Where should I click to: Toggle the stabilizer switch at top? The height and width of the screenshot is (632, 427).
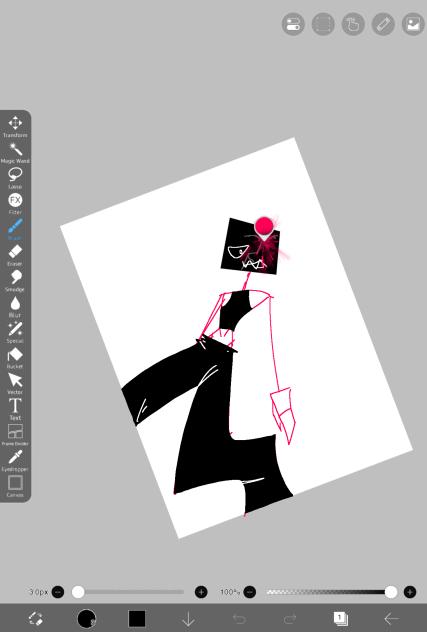293,24
